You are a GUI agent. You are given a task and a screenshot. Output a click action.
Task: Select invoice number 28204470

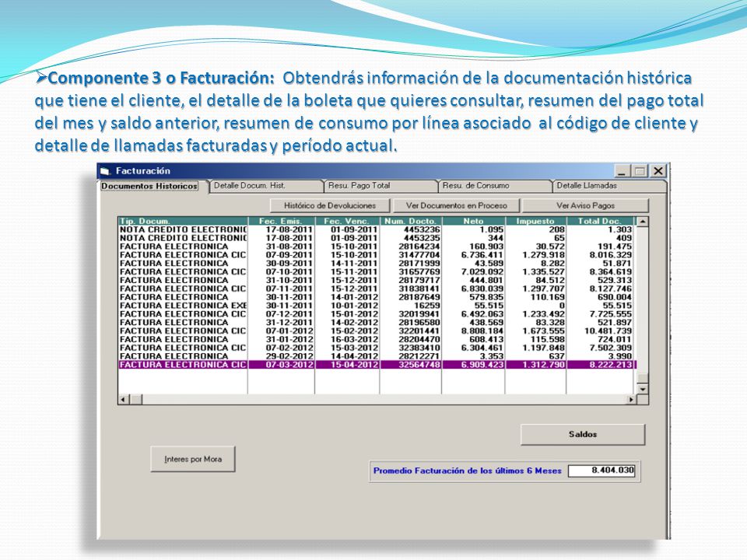tap(377, 340)
